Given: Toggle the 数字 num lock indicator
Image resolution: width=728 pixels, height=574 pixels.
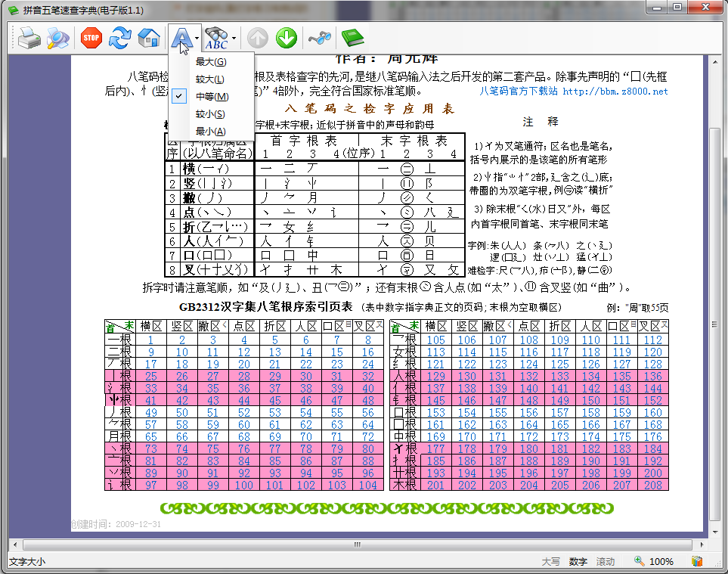Looking at the screenshot, I should tap(577, 561).
